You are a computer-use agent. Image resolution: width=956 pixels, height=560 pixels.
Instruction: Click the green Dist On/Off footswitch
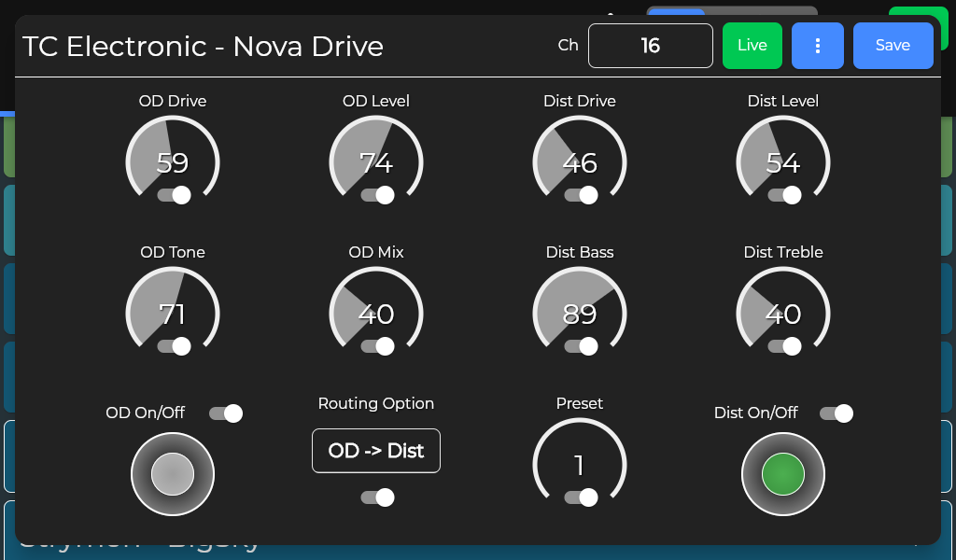(x=783, y=474)
